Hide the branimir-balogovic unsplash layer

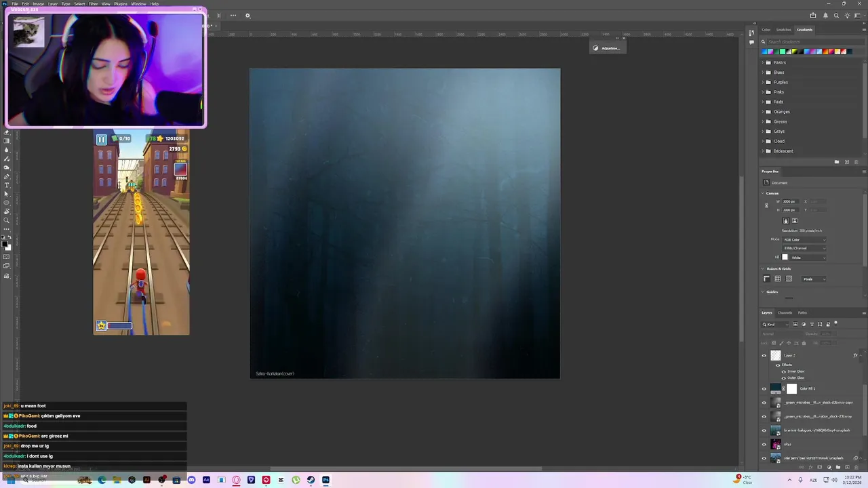pyautogui.click(x=764, y=430)
